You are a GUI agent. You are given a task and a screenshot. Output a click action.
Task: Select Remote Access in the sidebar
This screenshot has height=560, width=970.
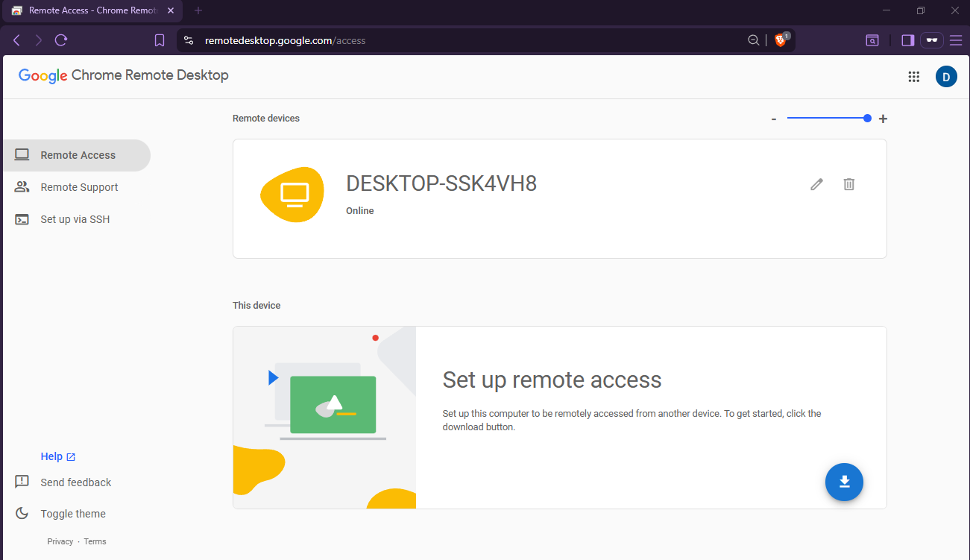[76, 155]
